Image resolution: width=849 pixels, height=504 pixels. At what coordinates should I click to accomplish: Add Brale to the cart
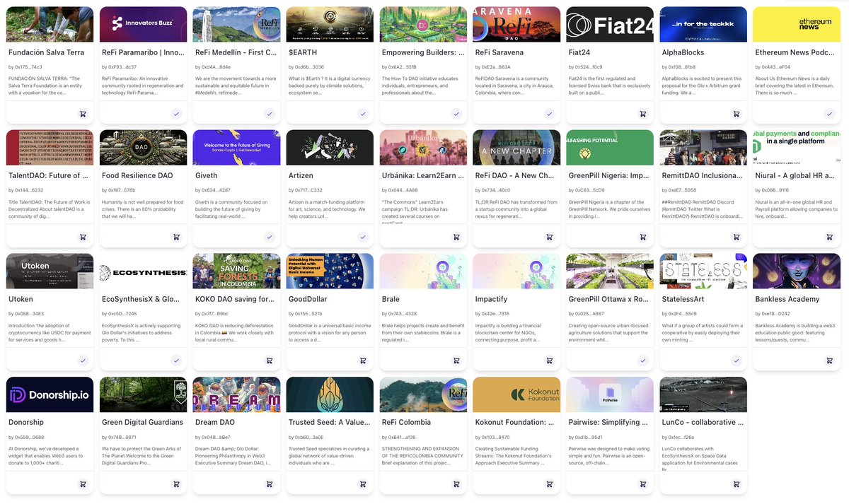(456, 361)
